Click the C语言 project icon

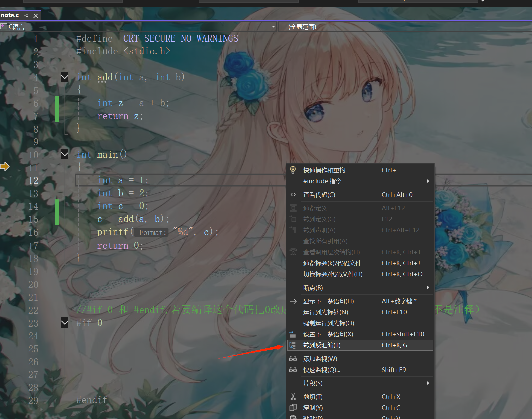4,26
